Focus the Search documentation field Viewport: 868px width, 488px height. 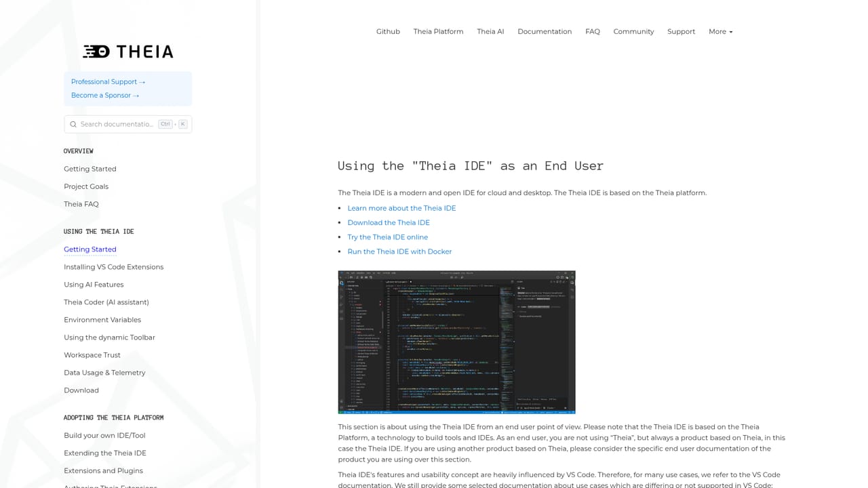128,124
